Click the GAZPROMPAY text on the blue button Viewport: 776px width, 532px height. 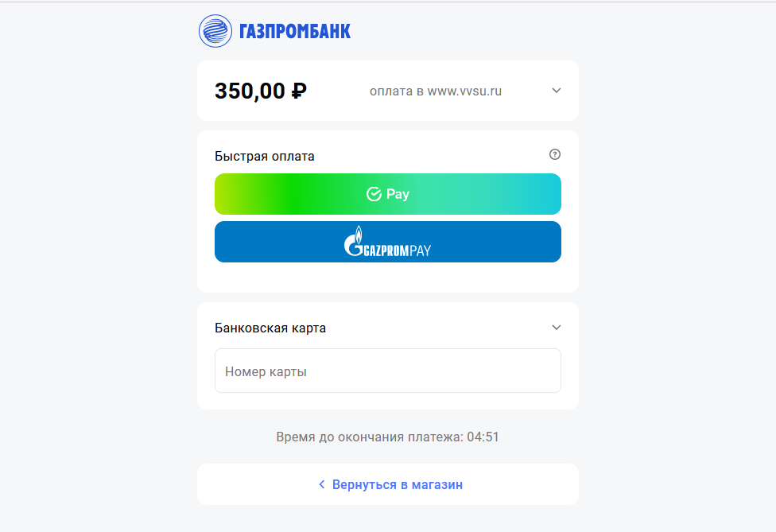[398, 250]
